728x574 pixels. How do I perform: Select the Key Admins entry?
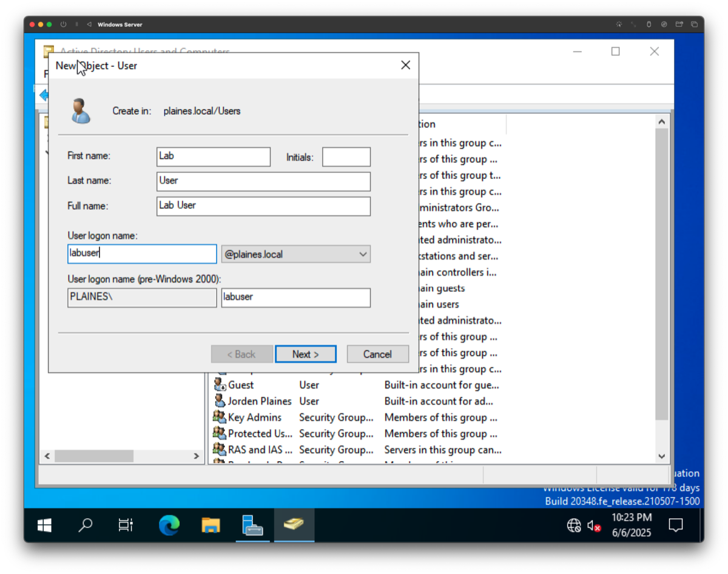255,417
